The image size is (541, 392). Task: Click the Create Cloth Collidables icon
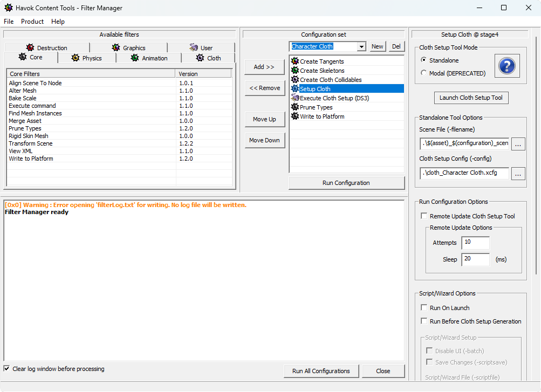point(295,79)
